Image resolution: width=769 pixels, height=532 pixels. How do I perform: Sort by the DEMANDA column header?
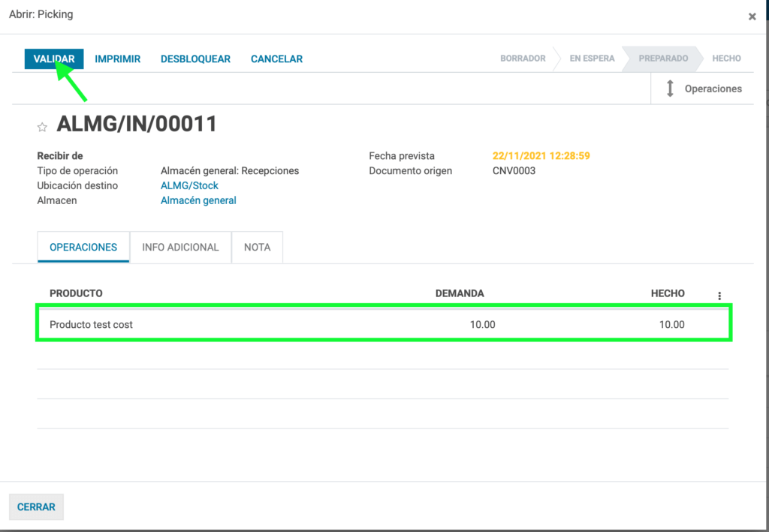[x=460, y=293]
